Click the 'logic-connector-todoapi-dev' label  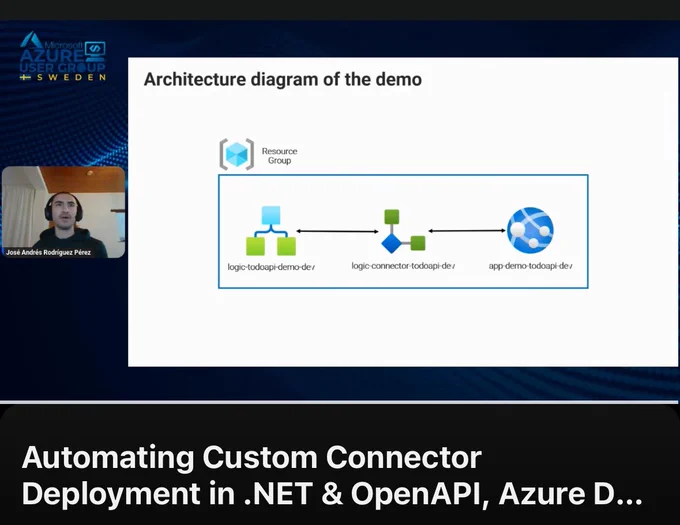click(x=403, y=266)
